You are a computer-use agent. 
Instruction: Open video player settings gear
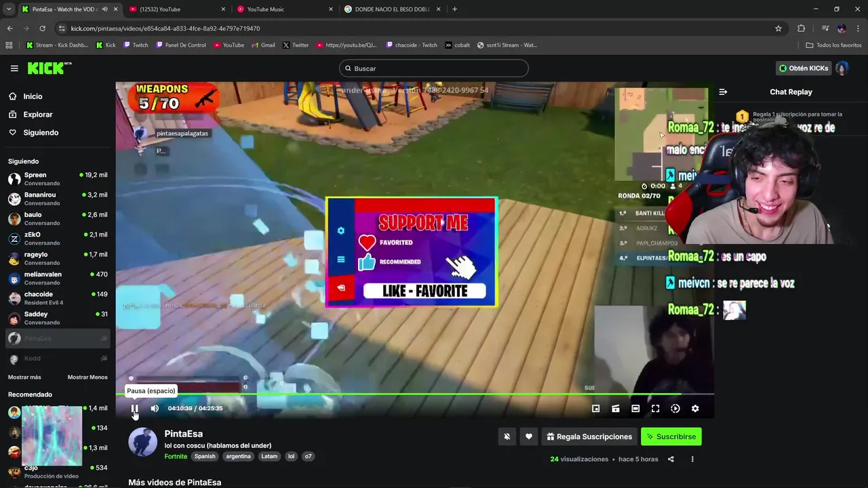[695, 409]
